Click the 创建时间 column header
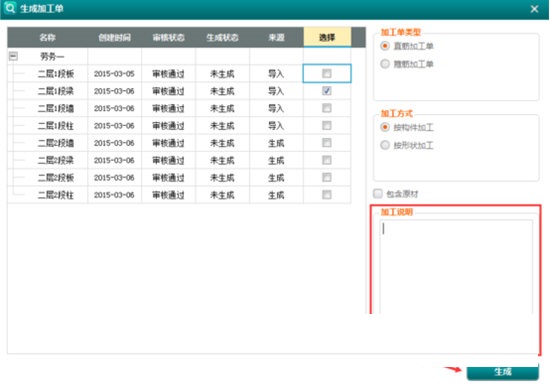 (115, 38)
